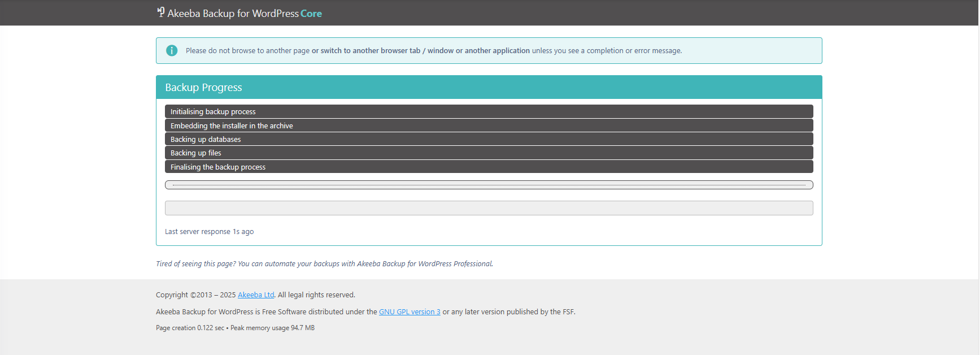Click the empty gray status box
Viewport: 980px width, 355px height.
489,208
